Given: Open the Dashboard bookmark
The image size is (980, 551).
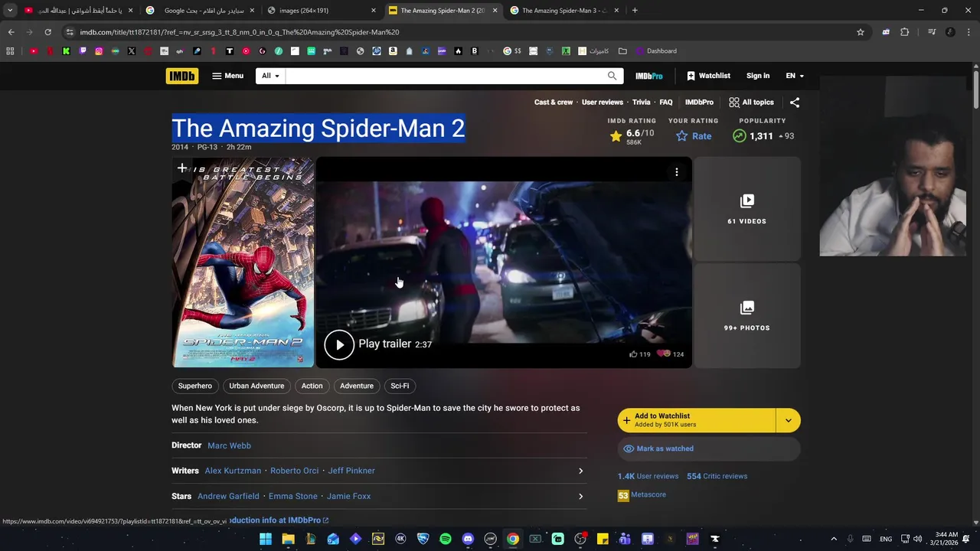Looking at the screenshot, I should (655, 51).
